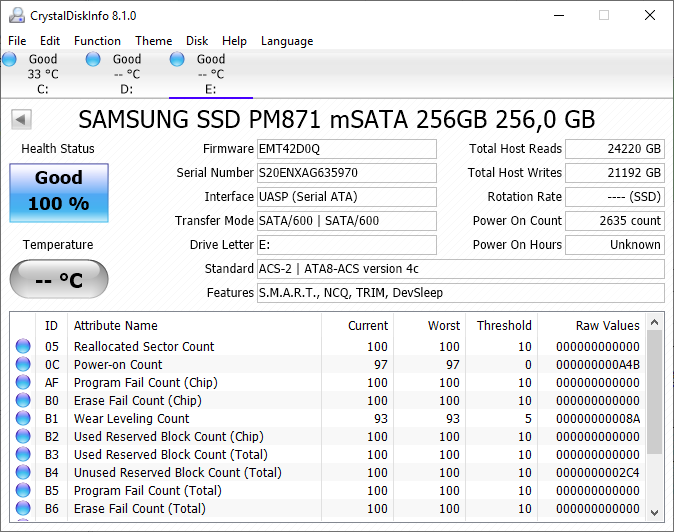674x532 pixels.
Task: Open the Theme menu
Action: (153, 41)
